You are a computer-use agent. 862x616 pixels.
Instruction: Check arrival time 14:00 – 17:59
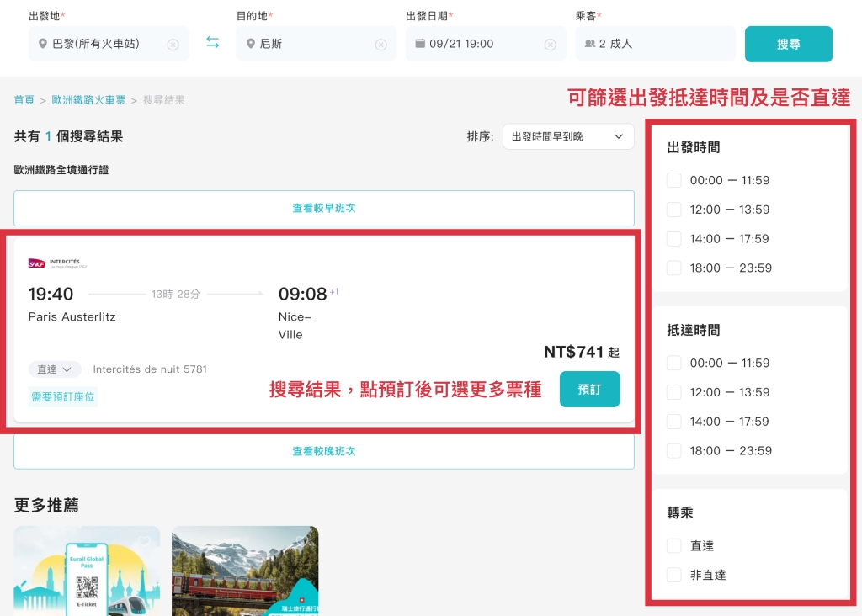pos(674,422)
